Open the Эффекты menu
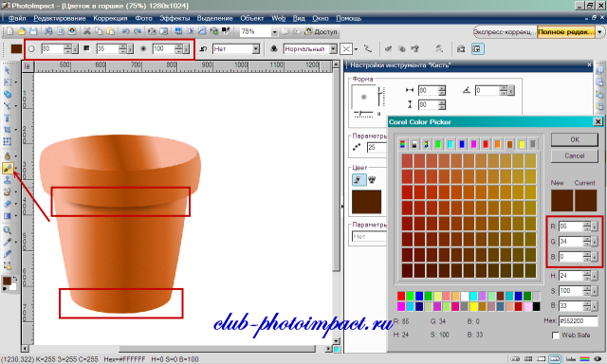 click(175, 18)
